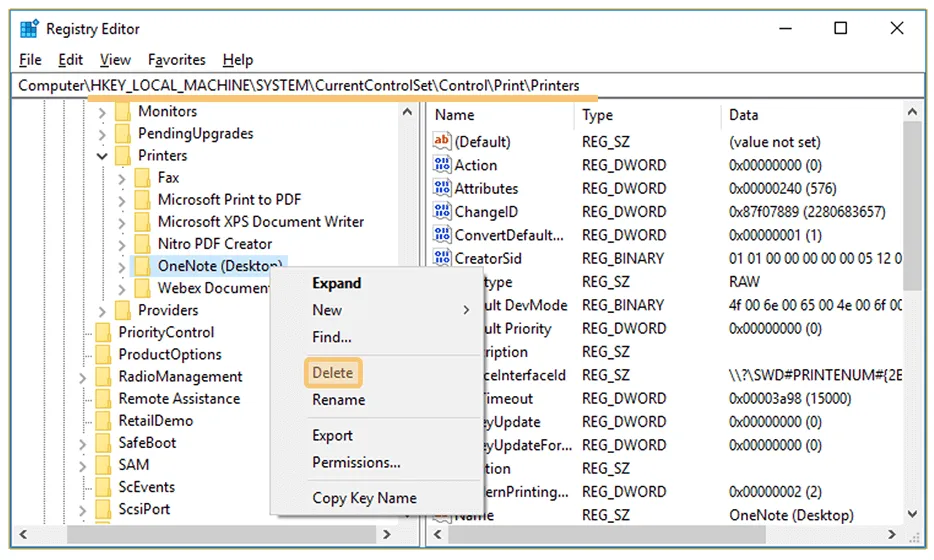Click the RetailDemo folder icon
The height and width of the screenshot is (560, 934).
pos(103,420)
